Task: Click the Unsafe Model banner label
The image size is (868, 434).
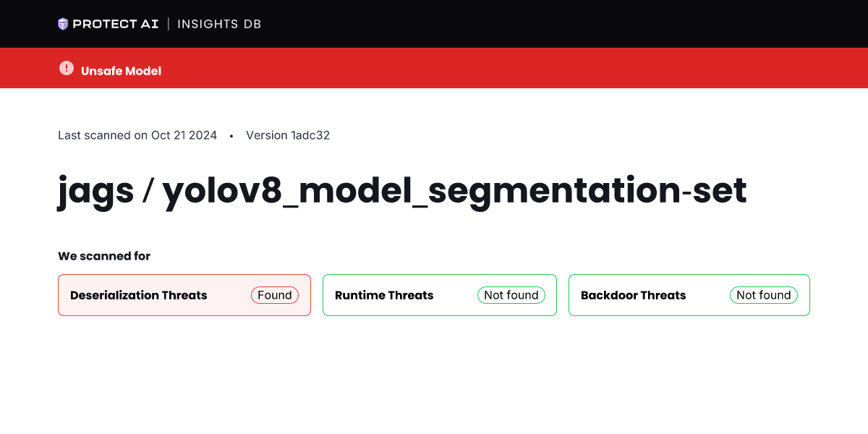Action: point(121,71)
